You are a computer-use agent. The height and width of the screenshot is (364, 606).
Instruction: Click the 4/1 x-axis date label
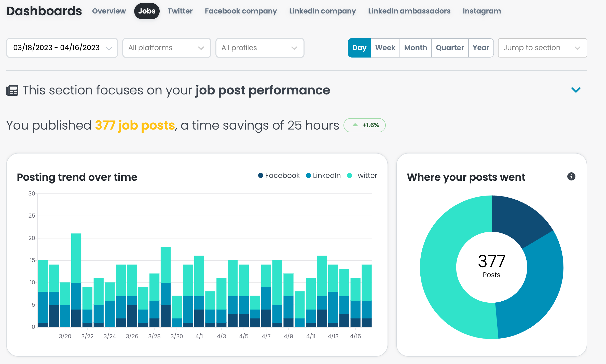point(199,336)
